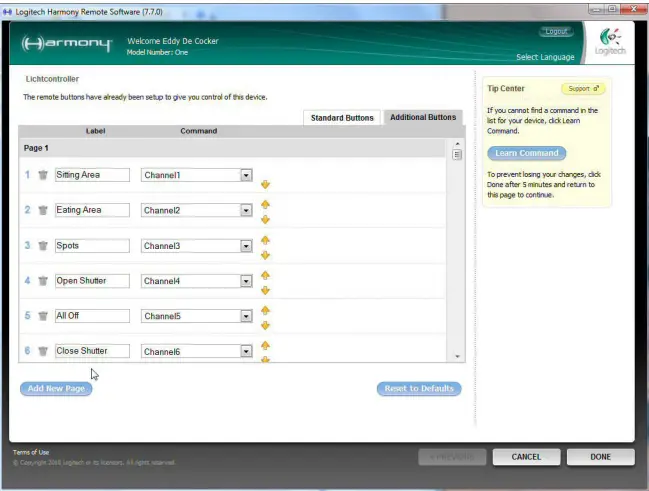Click the Harmony logo in header
The height and width of the screenshot is (491, 649).
click(67, 43)
